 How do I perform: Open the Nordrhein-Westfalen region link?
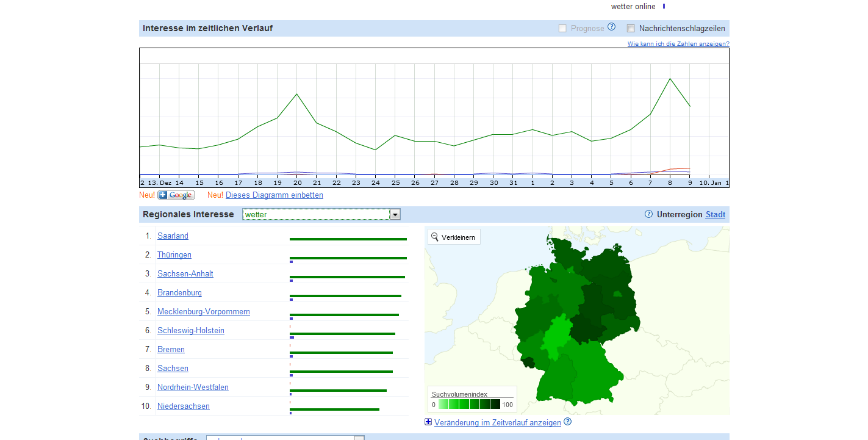[x=193, y=388]
